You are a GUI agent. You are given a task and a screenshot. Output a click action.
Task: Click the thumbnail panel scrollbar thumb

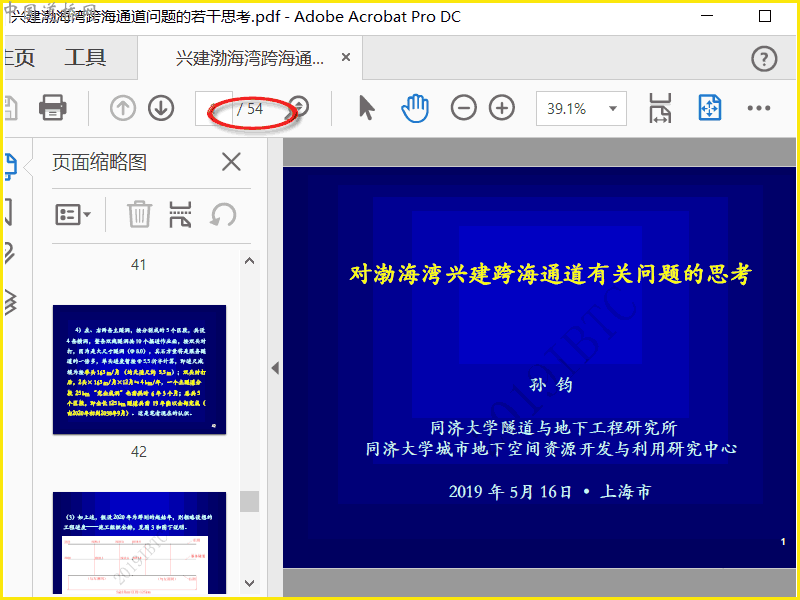(249, 502)
